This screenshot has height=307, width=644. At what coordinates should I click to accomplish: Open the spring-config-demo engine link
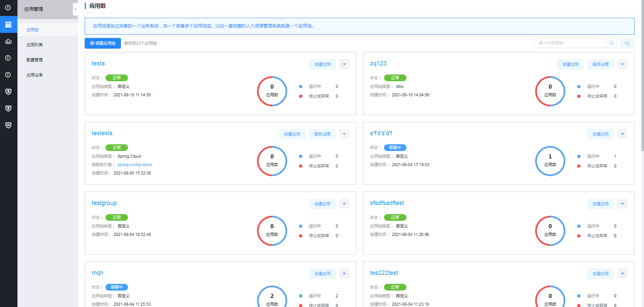click(x=135, y=165)
